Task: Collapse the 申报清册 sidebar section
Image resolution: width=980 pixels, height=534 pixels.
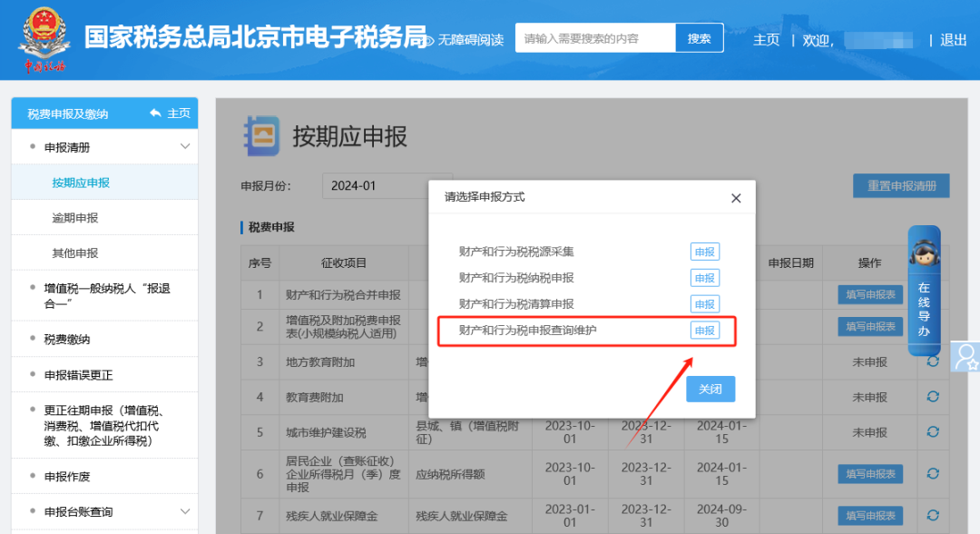Action: 185,147
